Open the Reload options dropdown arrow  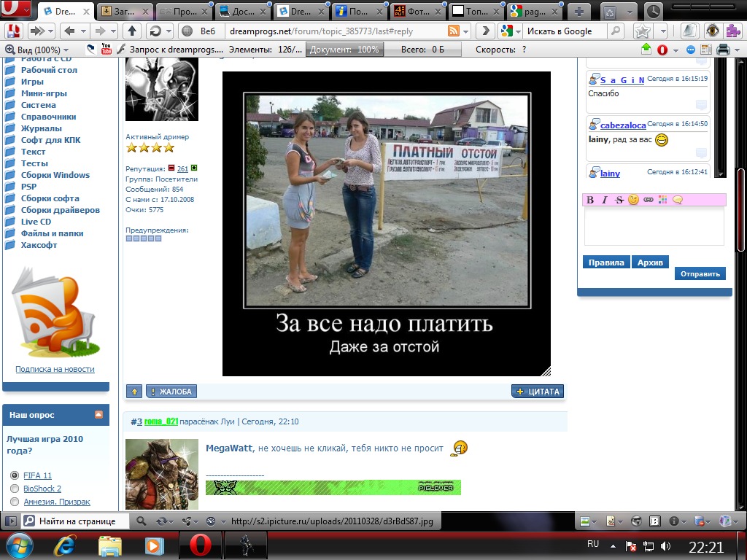point(169,32)
